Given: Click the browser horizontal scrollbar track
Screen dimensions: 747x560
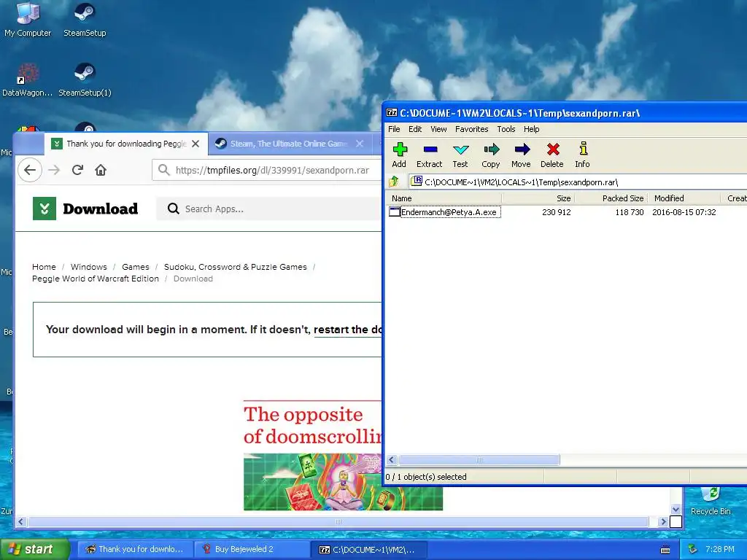Looking at the screenshot, I should tap(337, 522).
